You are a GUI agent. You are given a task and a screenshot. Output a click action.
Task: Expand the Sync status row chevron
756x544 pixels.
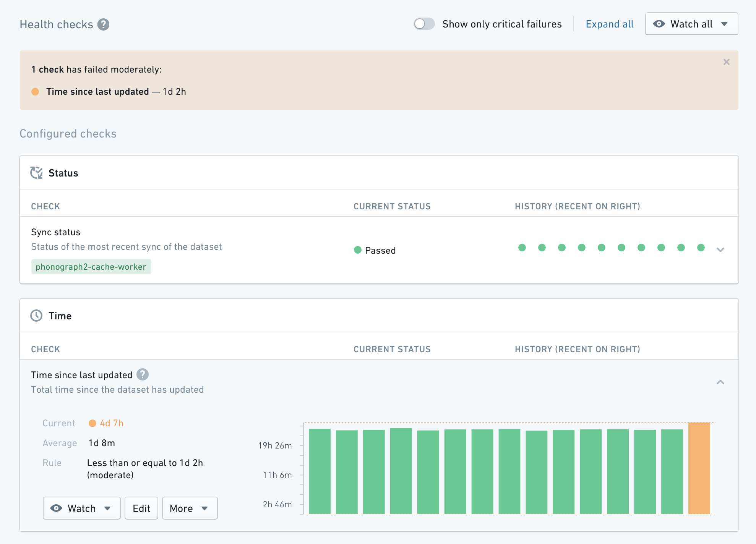click(x=720, y=250)
